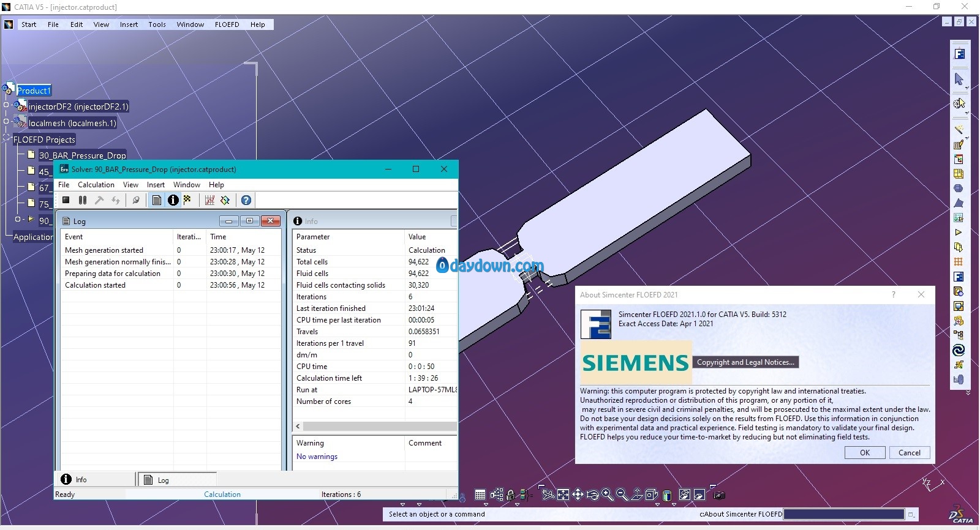The image size is (980, 530).
Task: Pause the solver calculation
Action: [83, 200]
